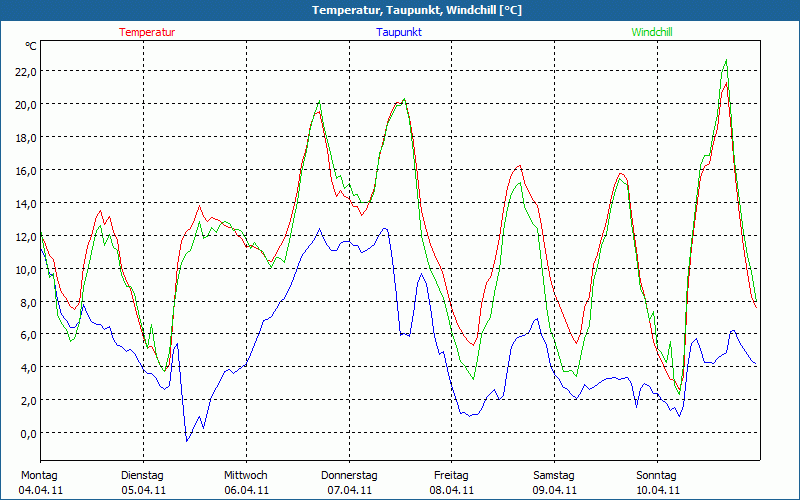Viewport: 800px width, 500px height.
Task: Click the 8,0 y-axis value
Action: point(29,303)
